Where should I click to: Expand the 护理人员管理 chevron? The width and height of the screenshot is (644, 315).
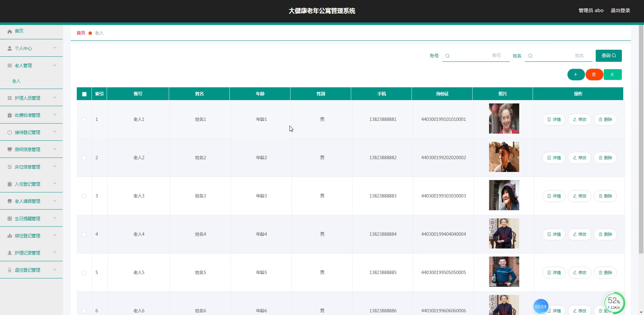55,98
